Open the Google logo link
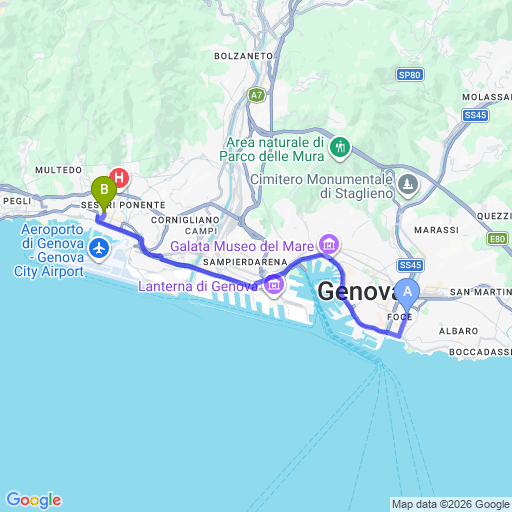Viewport: 512px width, 512px height. (34, 500)
